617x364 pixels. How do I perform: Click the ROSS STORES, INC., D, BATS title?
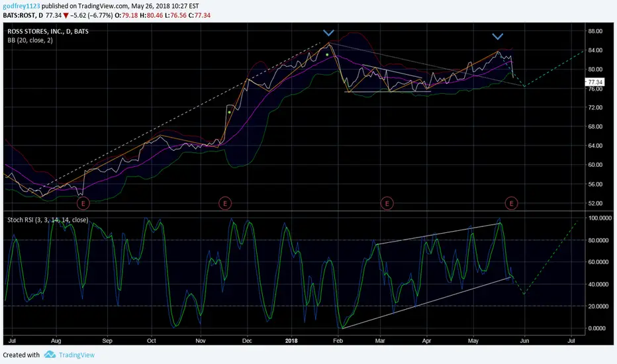[48, 32]
